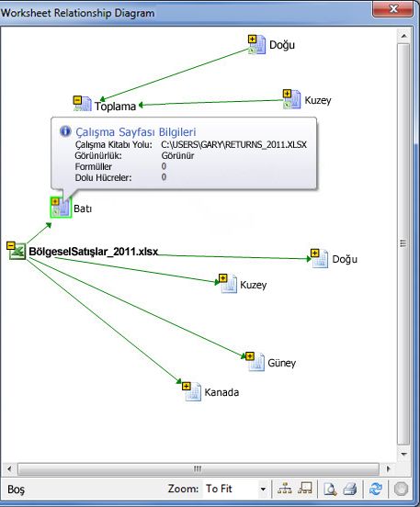Click the horizontal scrollbar thumb
The height and width of the screenshot is (507, 420).
pos(198,468)
